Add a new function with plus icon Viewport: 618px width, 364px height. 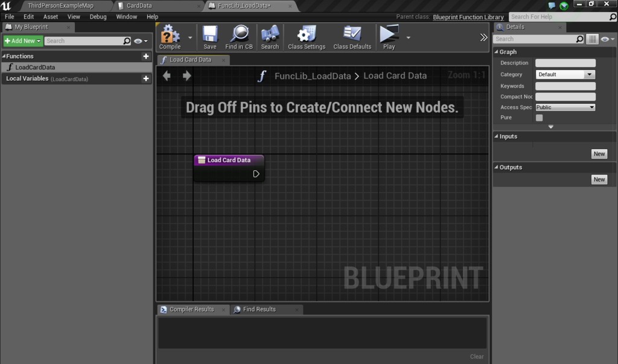[x=146, y=56]
